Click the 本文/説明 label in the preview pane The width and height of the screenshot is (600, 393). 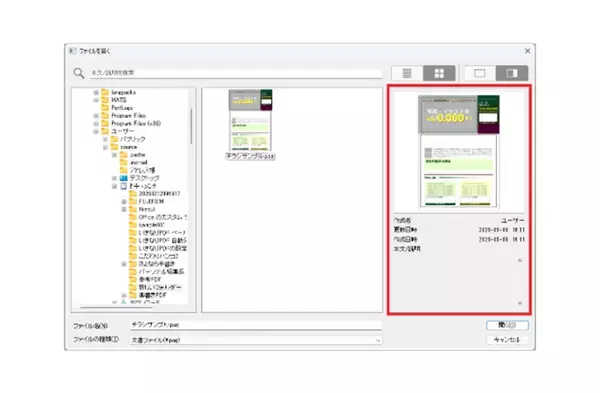click(x=407, y=249)
